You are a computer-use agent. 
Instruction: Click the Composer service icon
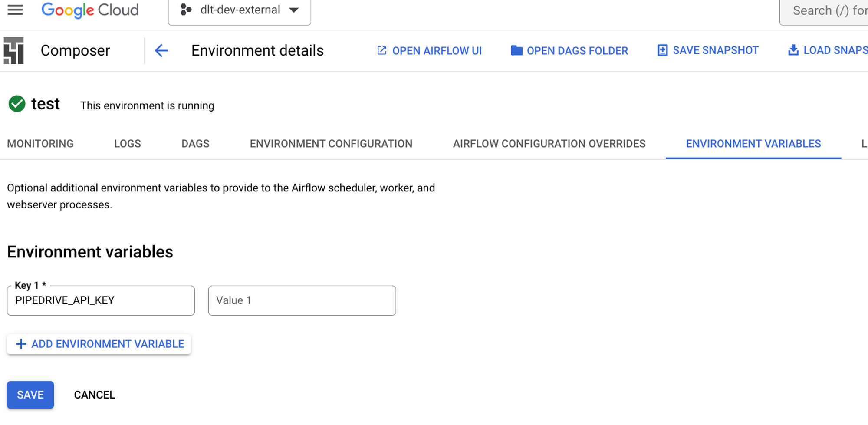click(13, 50)
